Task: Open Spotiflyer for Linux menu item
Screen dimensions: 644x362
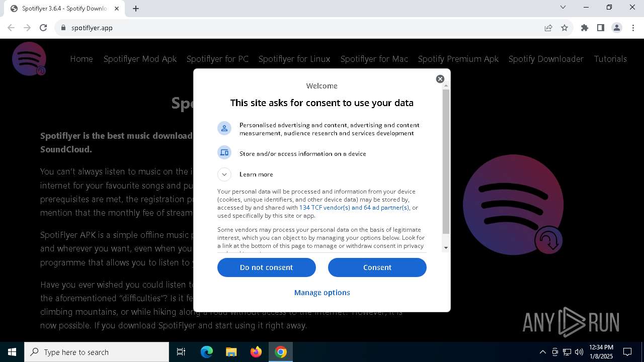Action: click(294, 59)
